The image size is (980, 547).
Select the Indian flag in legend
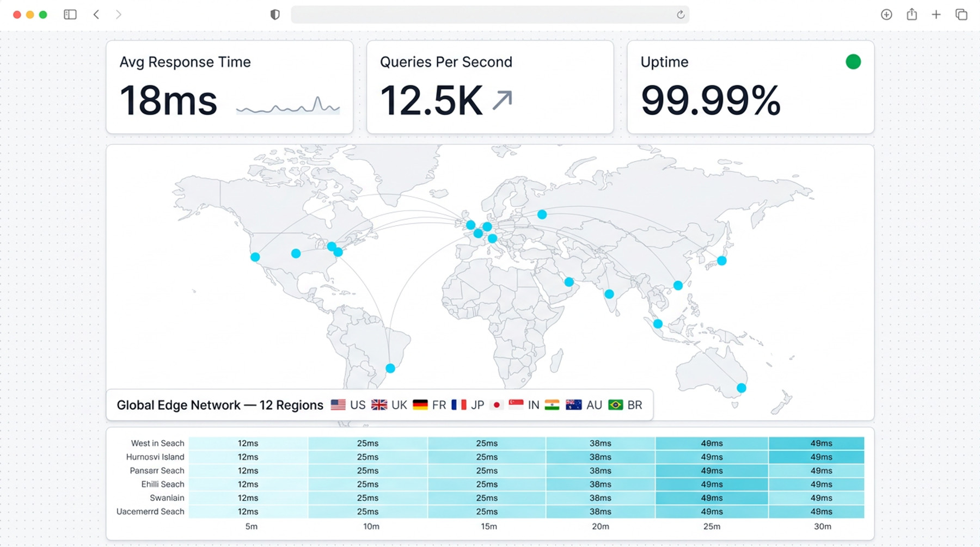coord(552,405)
